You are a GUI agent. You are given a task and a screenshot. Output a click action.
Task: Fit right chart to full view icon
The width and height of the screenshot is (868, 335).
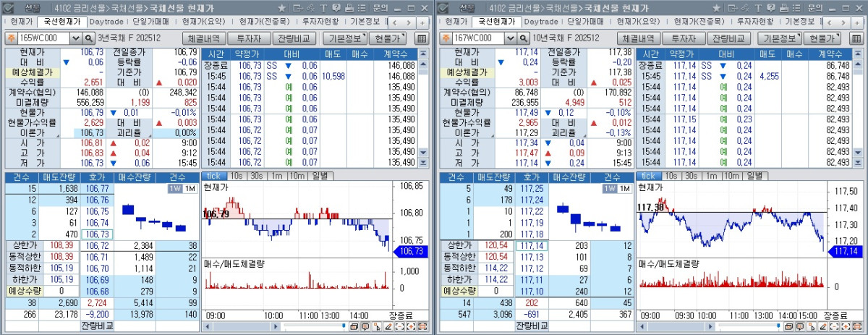coord(857,327)
